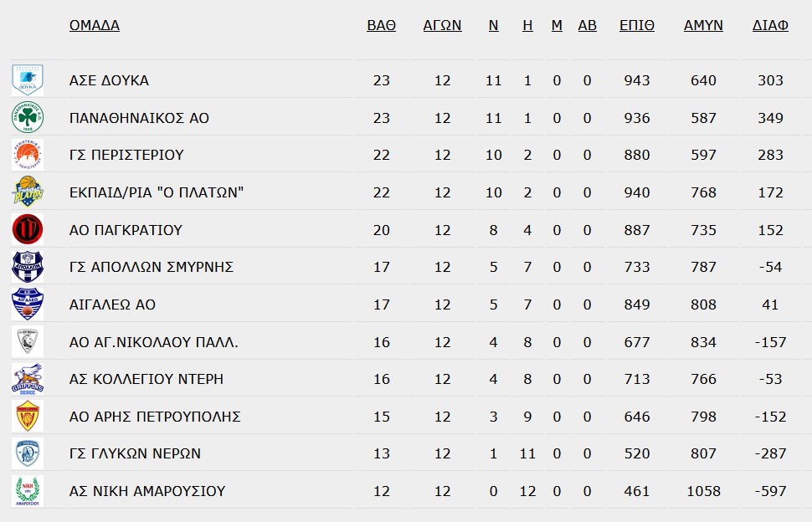
Task: Click the ΓΛΥΚΩΝ ΝΕΡΩΝ blue emblem
Action: click(x=28, y=453)
